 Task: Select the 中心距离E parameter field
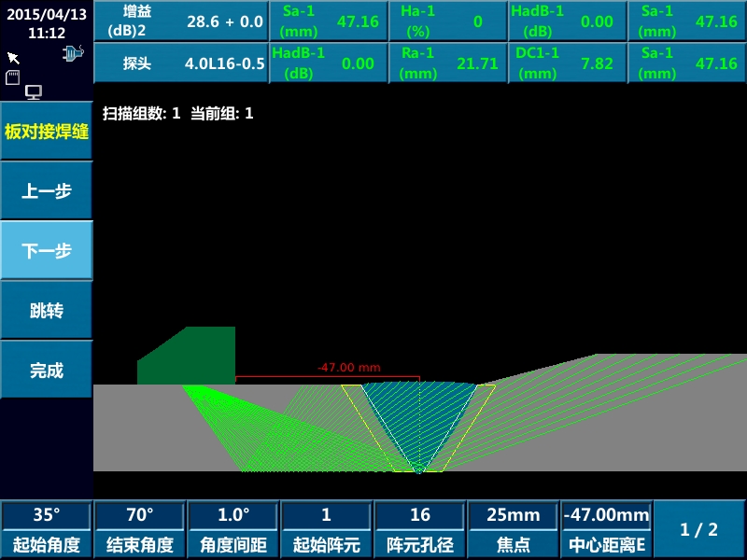click(606, 529)
